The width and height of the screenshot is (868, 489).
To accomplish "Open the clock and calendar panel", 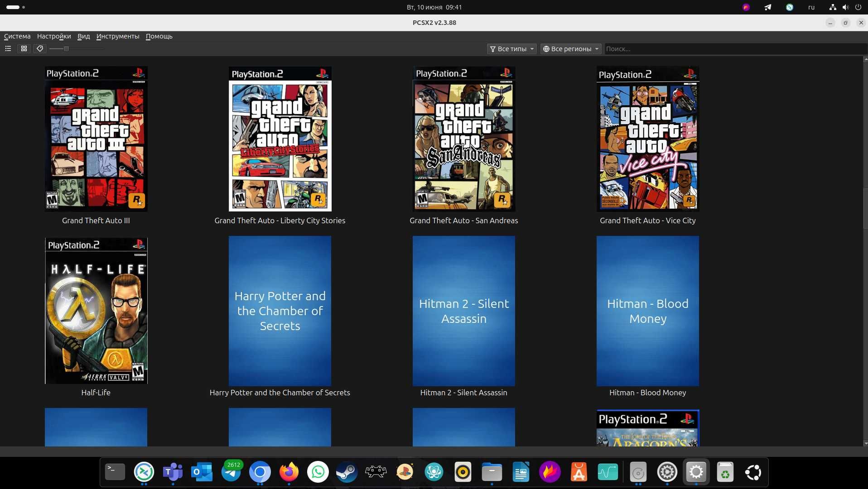I will click(x=434, y=7).
